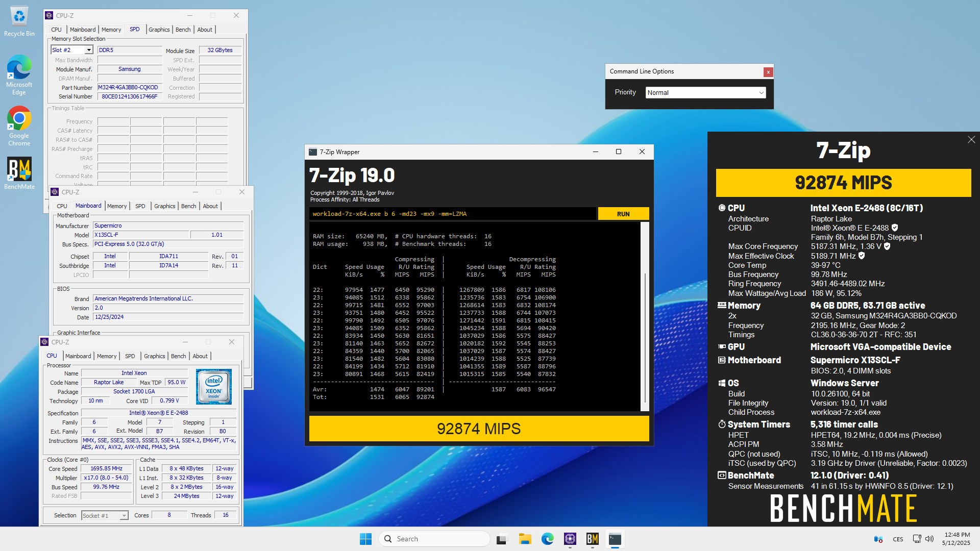Click the BenchMate version icon in panel
980x551 pixels.
pos(722,475)
